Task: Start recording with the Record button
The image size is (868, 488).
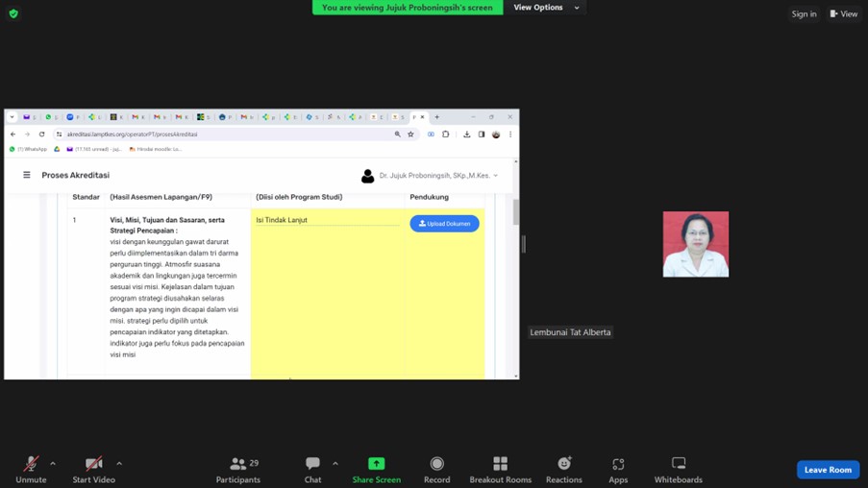Action: (x=436, y=470)
